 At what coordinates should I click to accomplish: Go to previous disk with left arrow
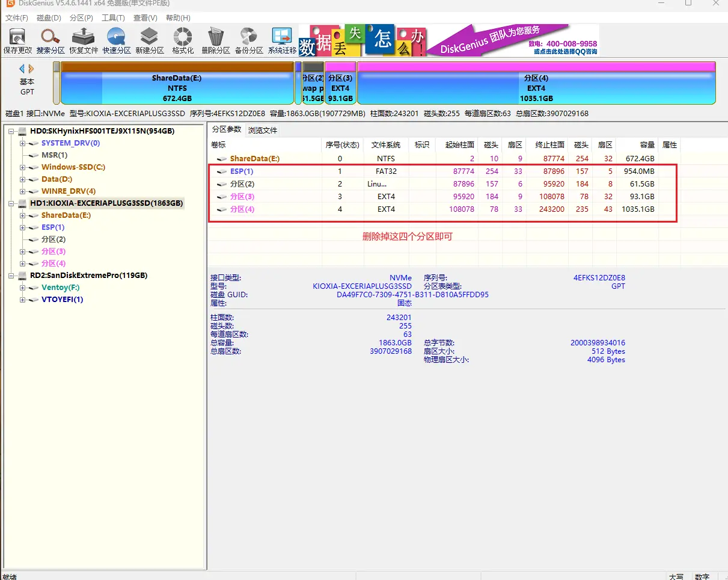click(x=22, y=69)
